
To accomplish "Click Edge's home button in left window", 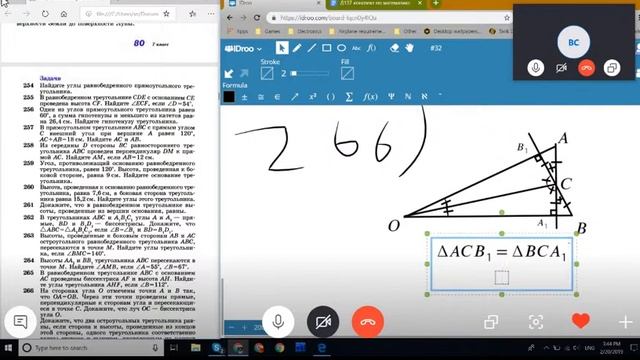I will 64,13.
